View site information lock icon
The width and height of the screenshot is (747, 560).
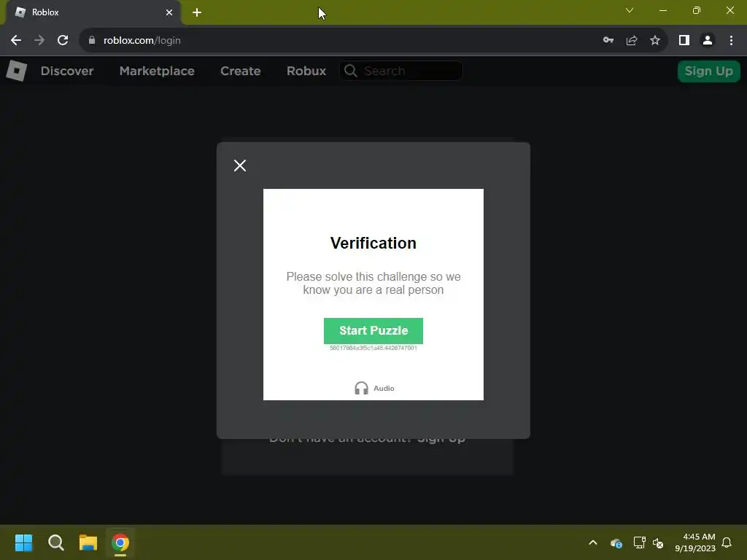click(x=92, y=41)
